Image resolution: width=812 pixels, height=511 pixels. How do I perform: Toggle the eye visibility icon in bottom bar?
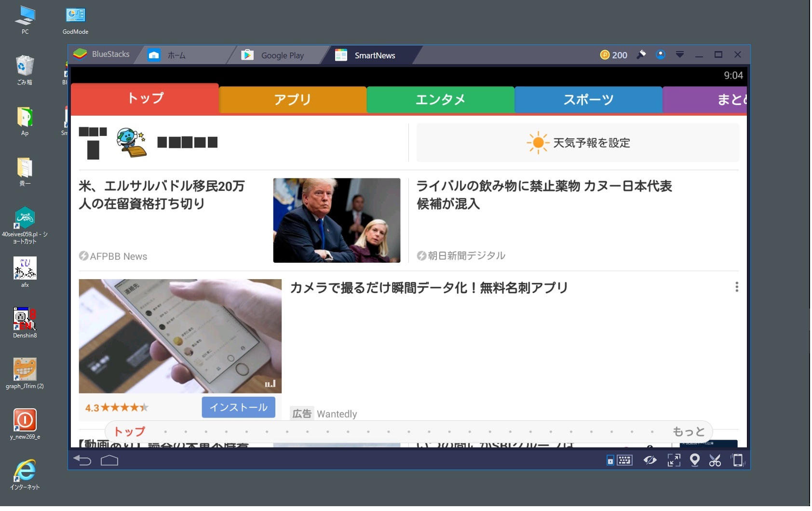pyautogui.click(x=650, y=460)
